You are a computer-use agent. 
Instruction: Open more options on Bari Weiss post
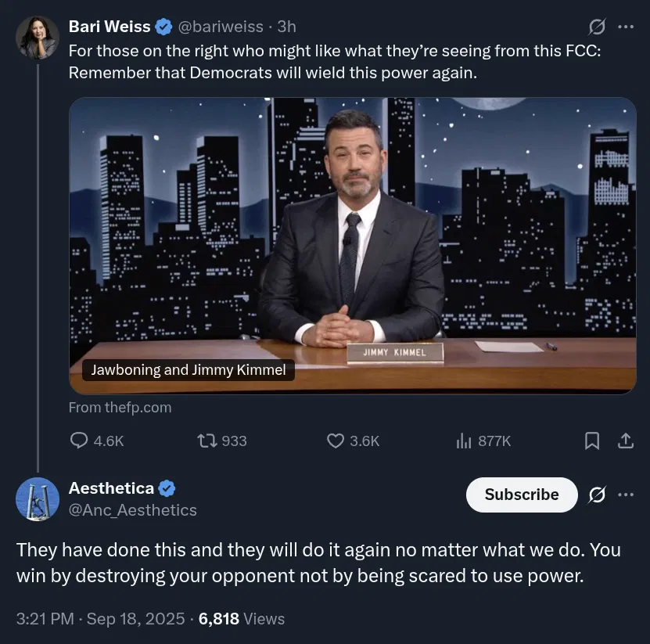(626, 27)
